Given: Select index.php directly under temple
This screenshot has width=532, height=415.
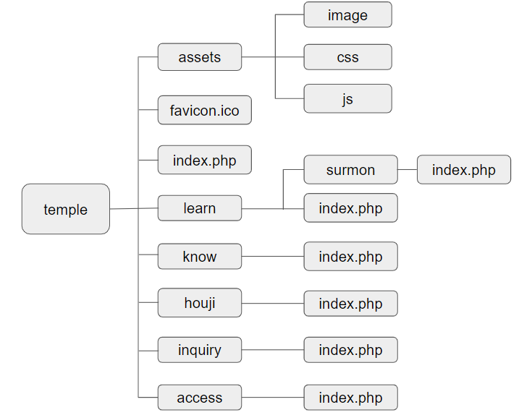Looking at the screenshot, I should [204, 160].
